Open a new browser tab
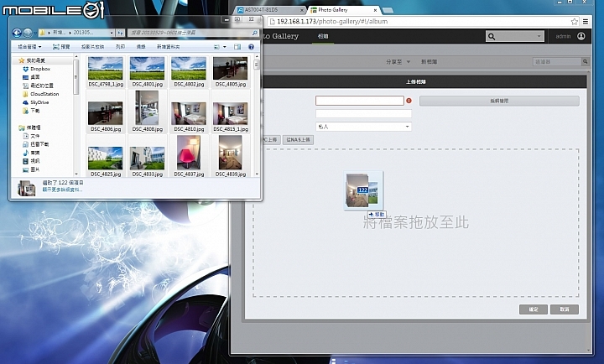Image resolution: width=604 pixels, height=364 pixels. pos(388,10)
